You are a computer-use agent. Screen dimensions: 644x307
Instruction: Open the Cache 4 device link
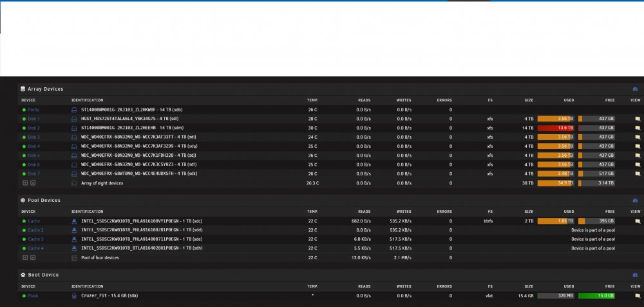(x=35, y=248)
